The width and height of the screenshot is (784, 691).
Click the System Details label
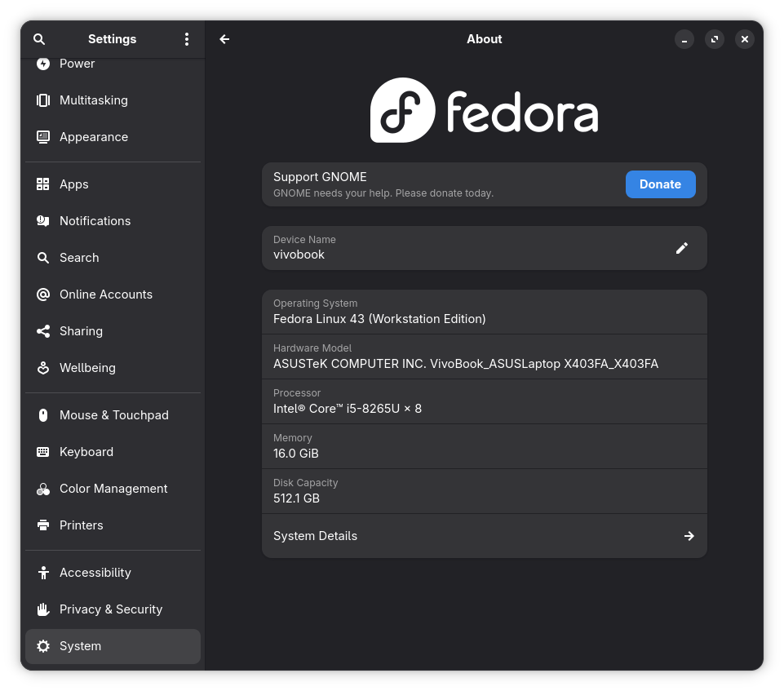pyautogui.click(x=315, y=536)
